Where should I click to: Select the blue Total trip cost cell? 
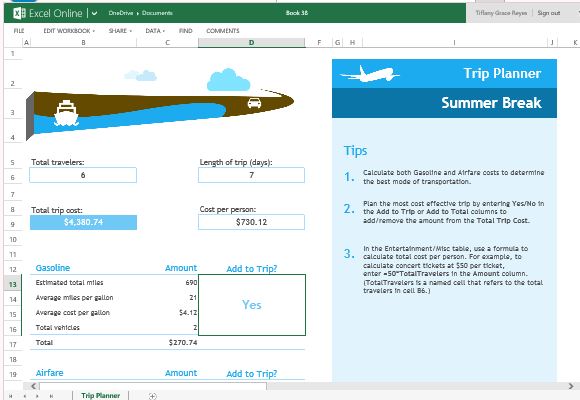point(83,222)
